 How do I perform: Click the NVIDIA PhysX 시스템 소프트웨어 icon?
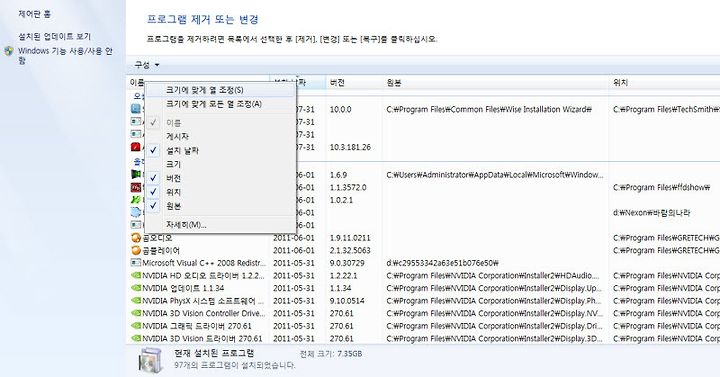point(135,301)
